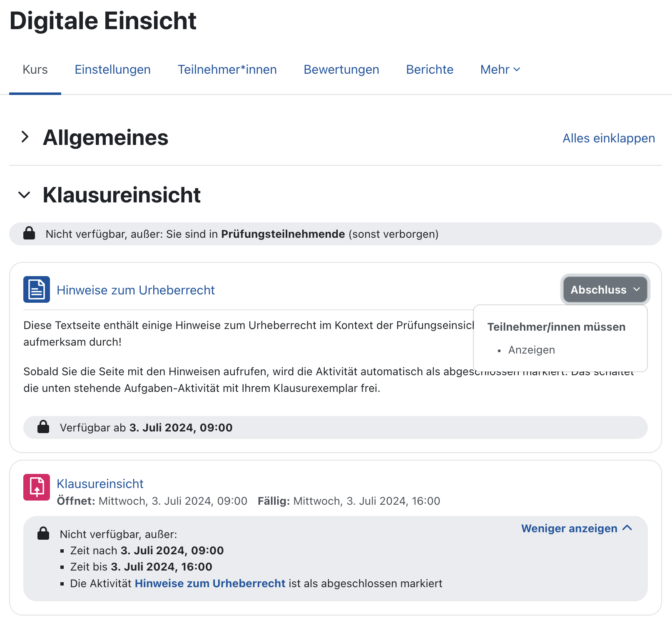This screenshot has width=672, height=623.
Task: Click the lock icon beside Prüfungsteilnehmende restriction
Action: (29, 234)
